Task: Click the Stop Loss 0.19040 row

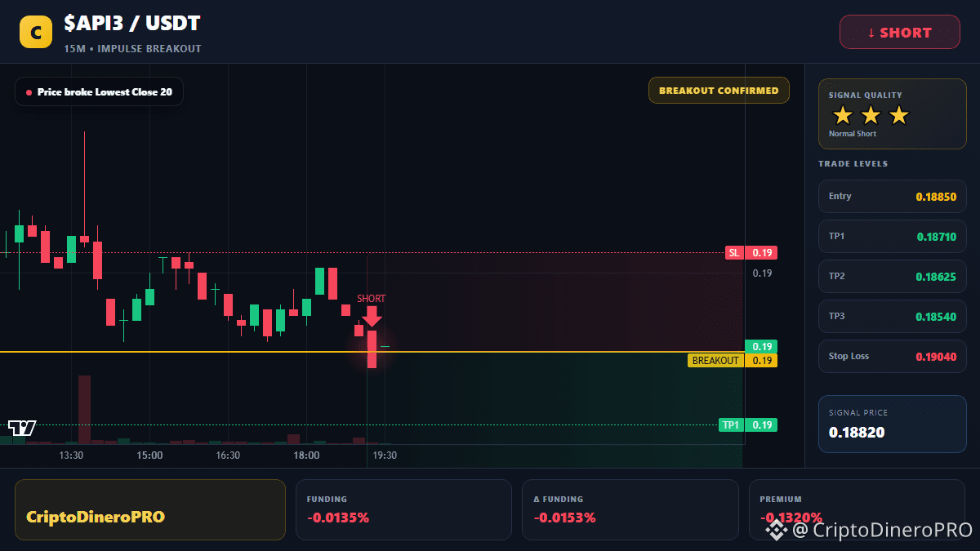Action: coord(893,356)
